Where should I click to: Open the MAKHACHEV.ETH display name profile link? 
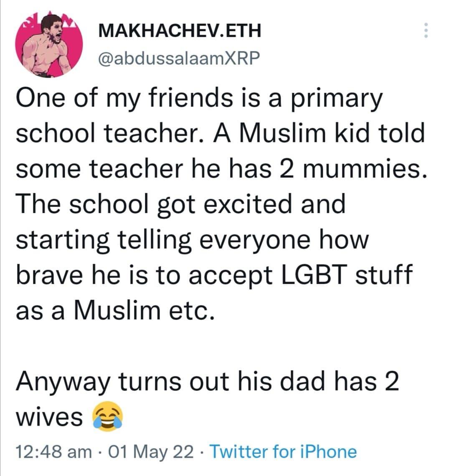[x=180, y=30]
